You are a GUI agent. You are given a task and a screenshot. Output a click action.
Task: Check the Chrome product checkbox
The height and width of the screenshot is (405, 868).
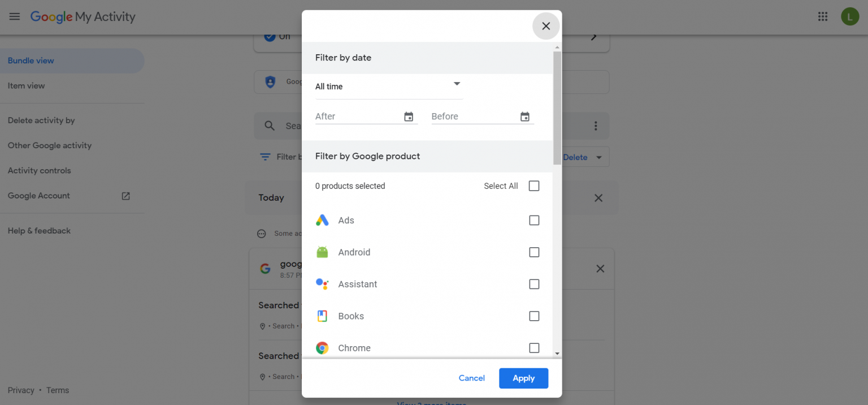pyautogui.click(x=533, y=348)
